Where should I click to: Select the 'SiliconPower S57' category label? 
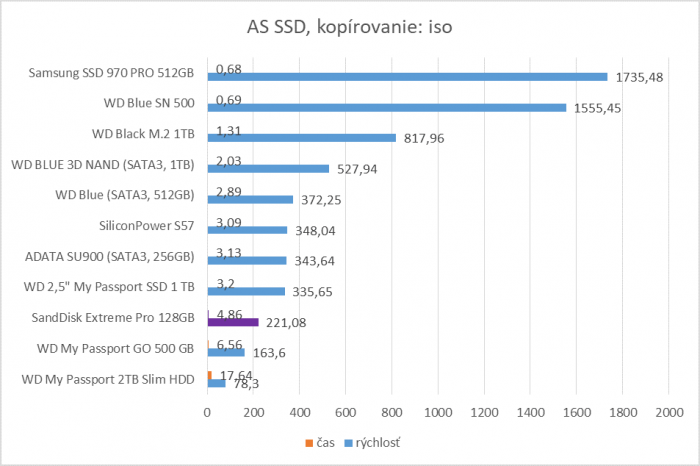[149, 226]
